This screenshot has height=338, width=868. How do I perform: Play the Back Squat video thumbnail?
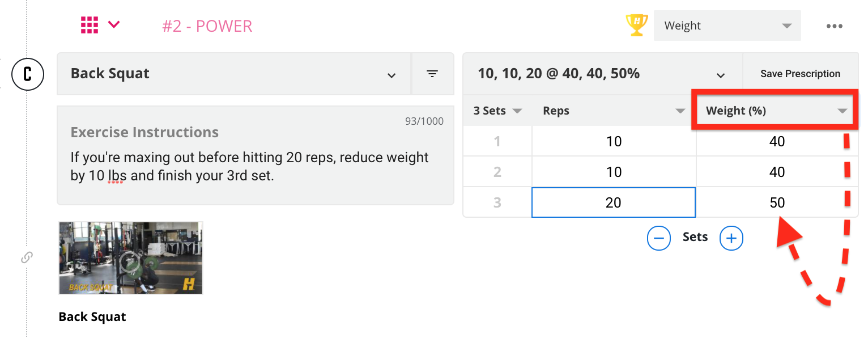[x=130, y=258]
